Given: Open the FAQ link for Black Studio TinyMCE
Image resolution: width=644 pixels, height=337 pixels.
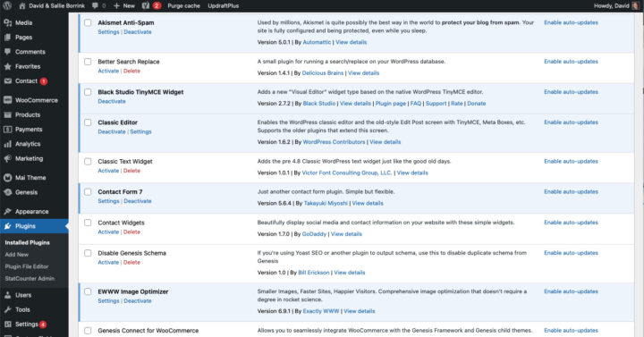Looking at the screenshot, I should 416,104.
